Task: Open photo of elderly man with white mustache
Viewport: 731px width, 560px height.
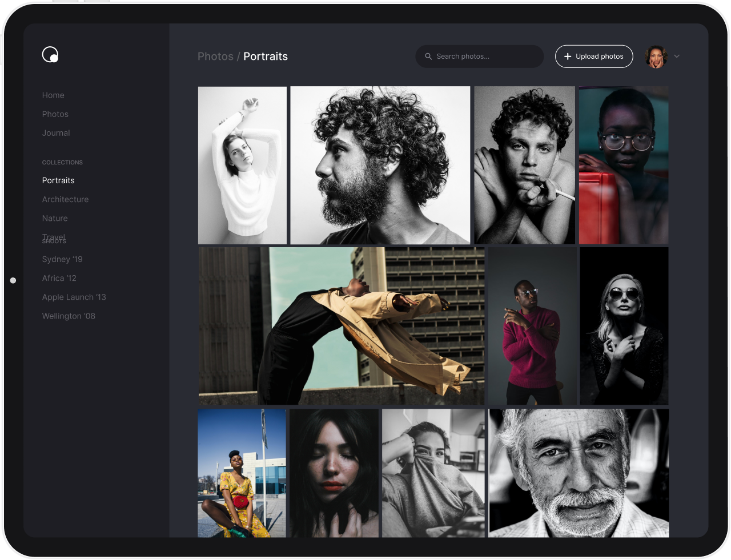Action: tap(579, 473)
